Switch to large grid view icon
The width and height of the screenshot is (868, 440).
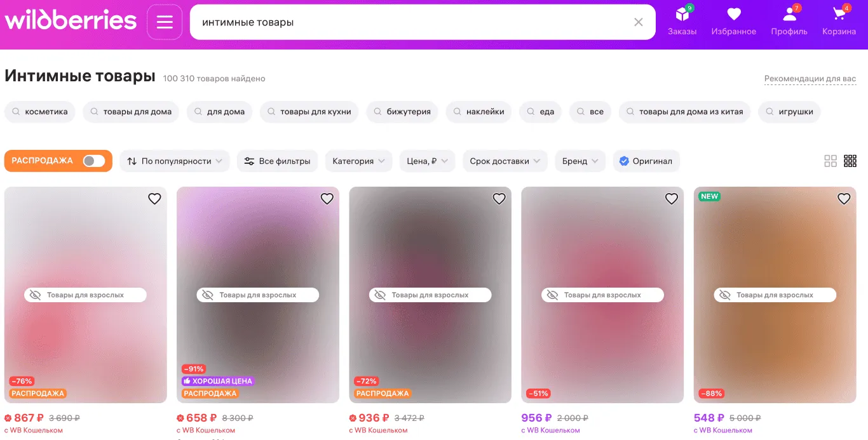click(831, 161)
